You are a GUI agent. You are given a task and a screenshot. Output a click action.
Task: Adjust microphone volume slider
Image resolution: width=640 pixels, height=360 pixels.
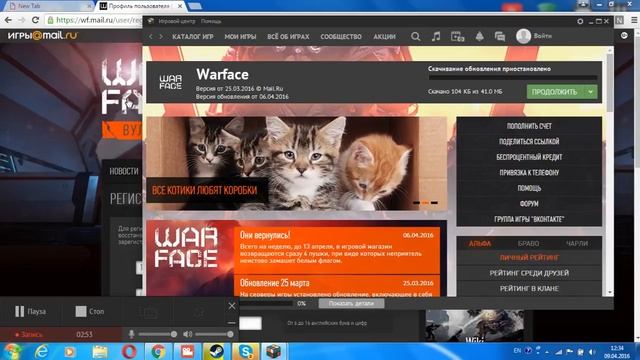point(157,334)
